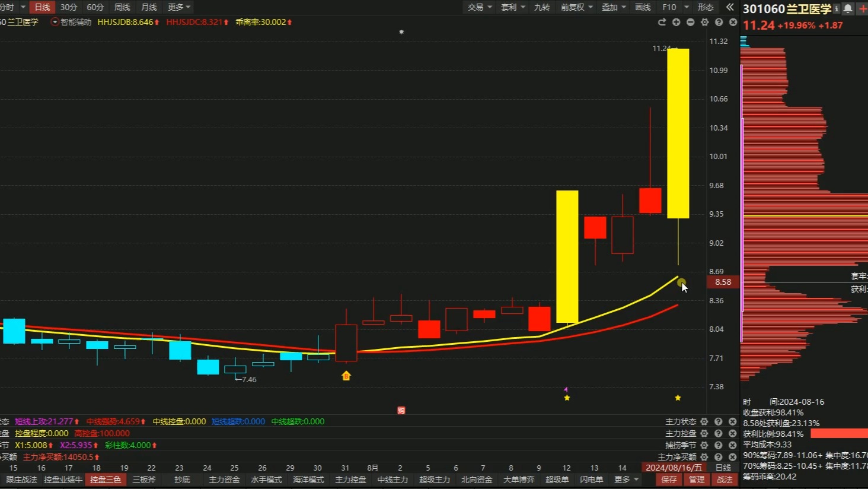Close the main chart indicator with the X icon
Viewport: 868px width, 489px height.
coord(733,22)
